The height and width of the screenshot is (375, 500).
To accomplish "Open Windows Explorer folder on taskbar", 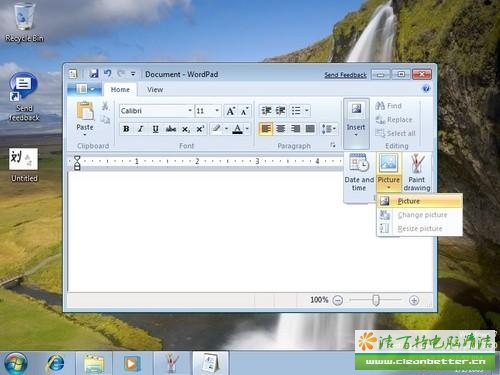I will (x=94, y=363).
